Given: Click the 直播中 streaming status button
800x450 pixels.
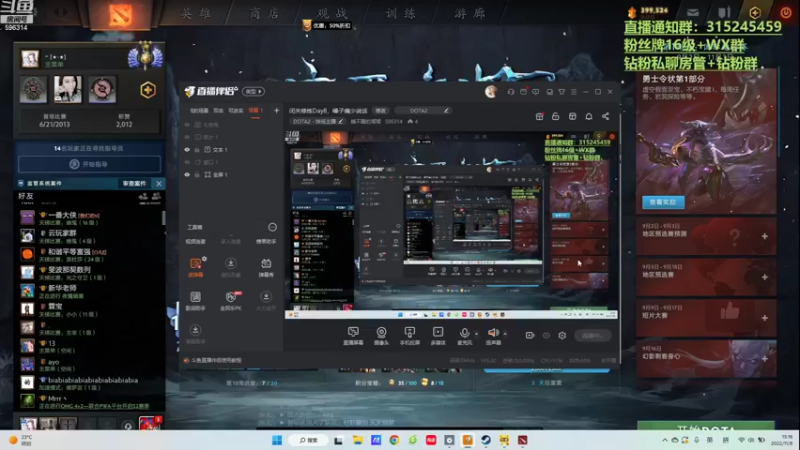Looking at the screenshot, I should click(x=592, y=335).
